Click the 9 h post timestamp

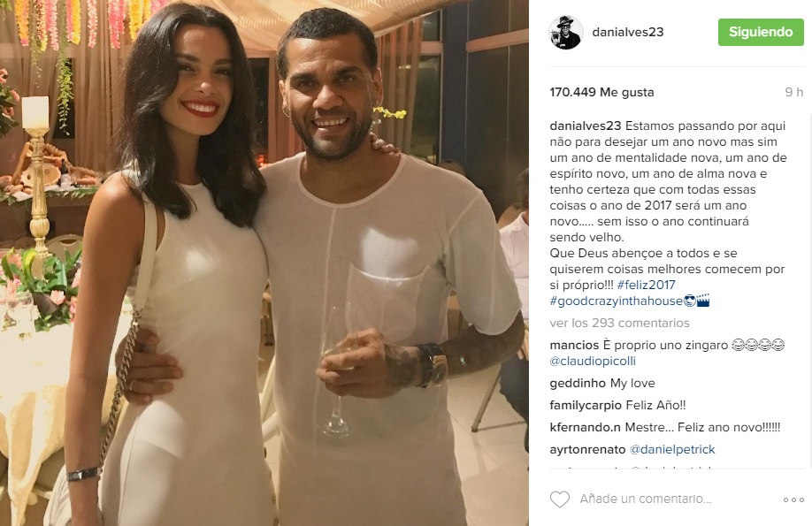(794, 92)
